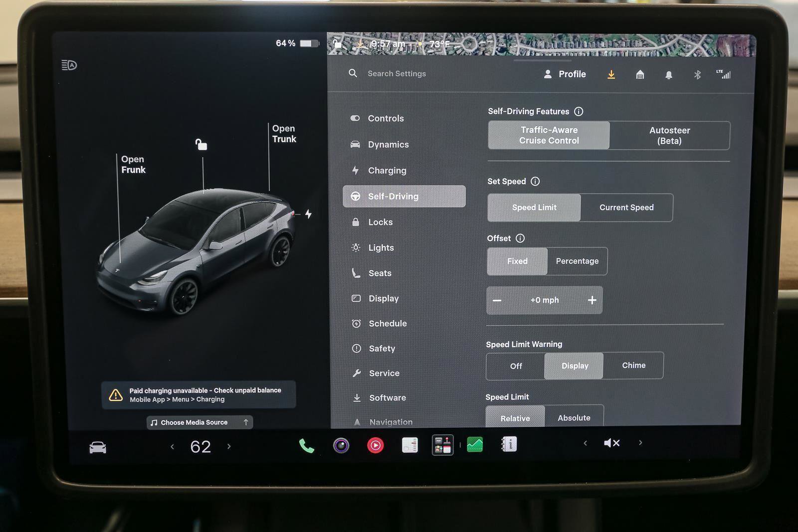Tap the auto high-beam headlight icon

click(x=69, y=65)
